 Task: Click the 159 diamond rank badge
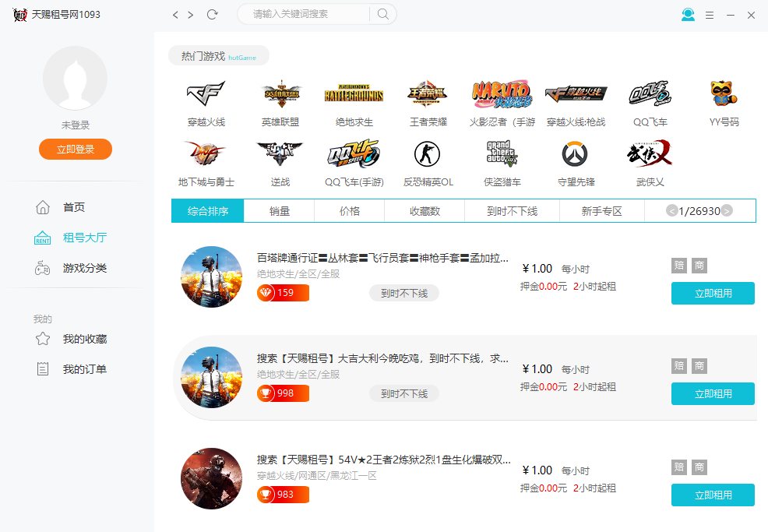[283, 293]
